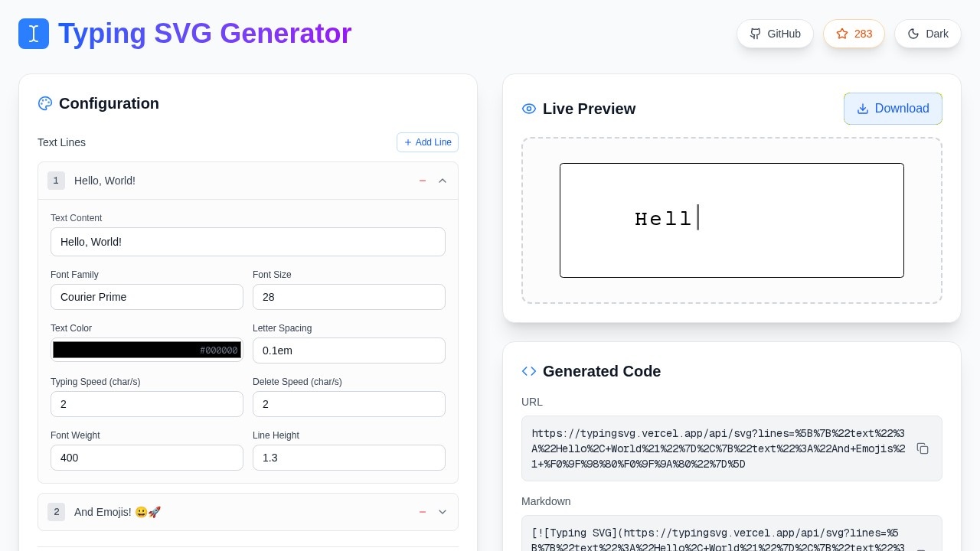Image resolution: width=980 pixels, height=551 pixels.
Task: Copy the generated URL with the copy icon
Action: (x=923, y=448)
